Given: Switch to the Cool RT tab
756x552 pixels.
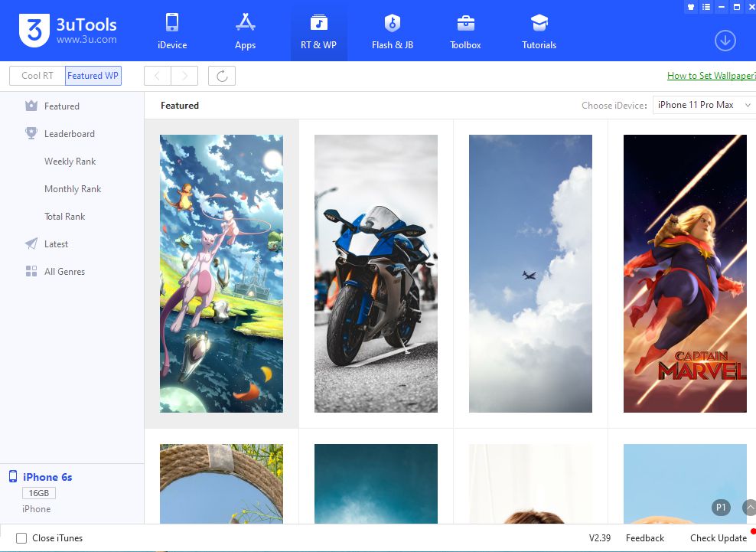Looking at the screenshot, I should click(37, 76).
